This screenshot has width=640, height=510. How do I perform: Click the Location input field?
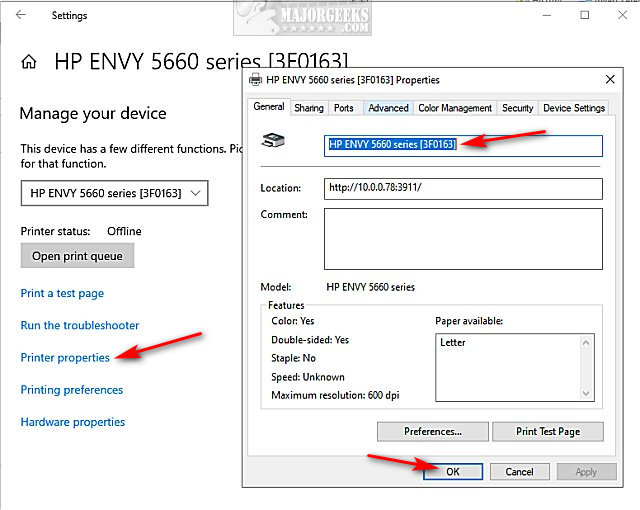click(463, 188)
